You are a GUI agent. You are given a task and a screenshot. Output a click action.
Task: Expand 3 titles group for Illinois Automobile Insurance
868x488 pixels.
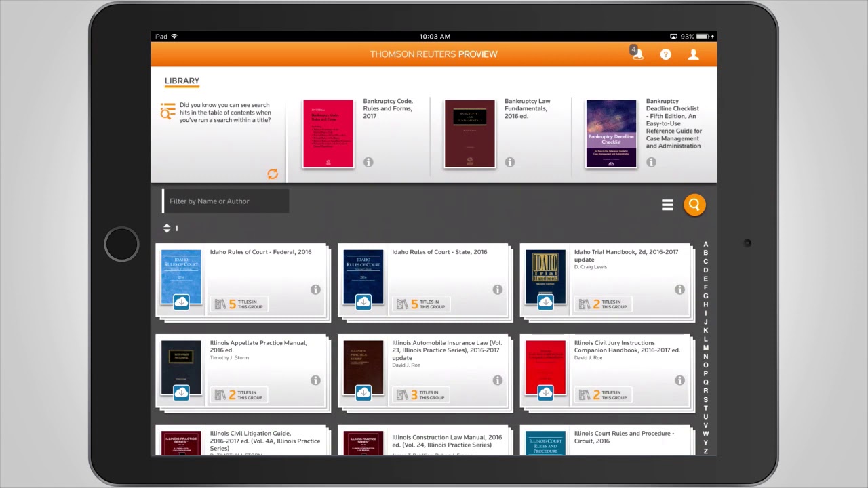421,395
